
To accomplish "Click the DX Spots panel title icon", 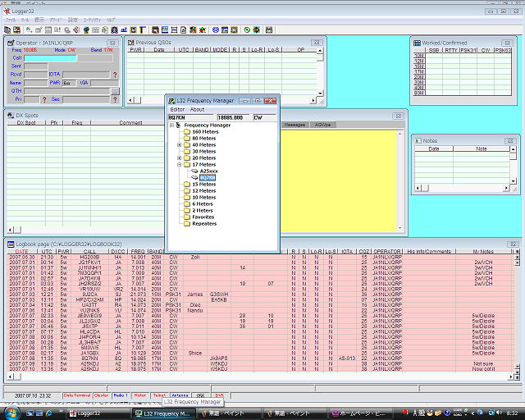I will coord(11,115).
